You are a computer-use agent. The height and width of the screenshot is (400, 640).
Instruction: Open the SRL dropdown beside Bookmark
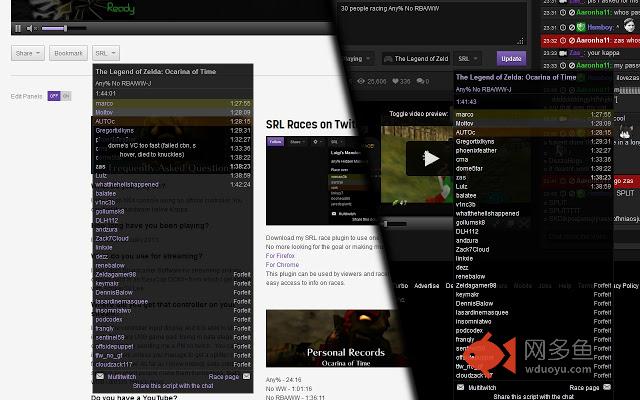point(106,53)
